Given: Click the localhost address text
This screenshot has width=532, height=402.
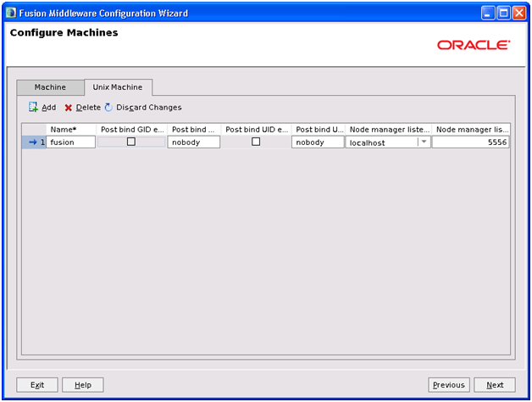Looking at the screenshot, I should coord(367,142).
